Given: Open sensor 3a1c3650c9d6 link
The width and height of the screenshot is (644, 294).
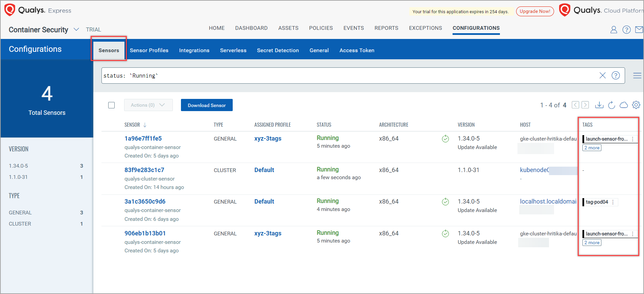Looking at the screenshot, I should [145, 202].
